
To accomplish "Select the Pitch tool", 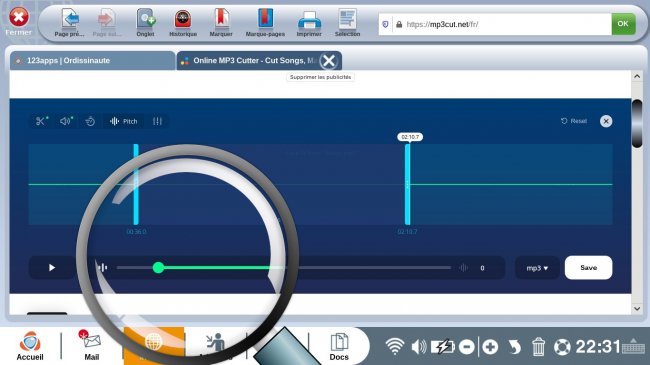I will [x=124, y=121].
